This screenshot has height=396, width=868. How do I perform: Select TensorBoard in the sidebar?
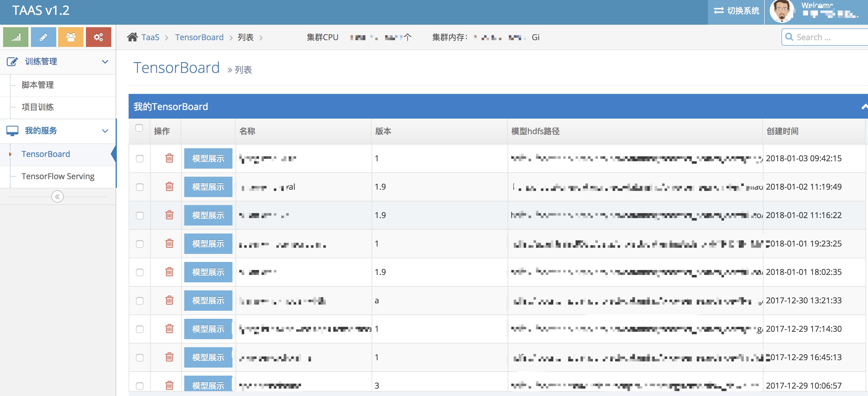point(57,154)
